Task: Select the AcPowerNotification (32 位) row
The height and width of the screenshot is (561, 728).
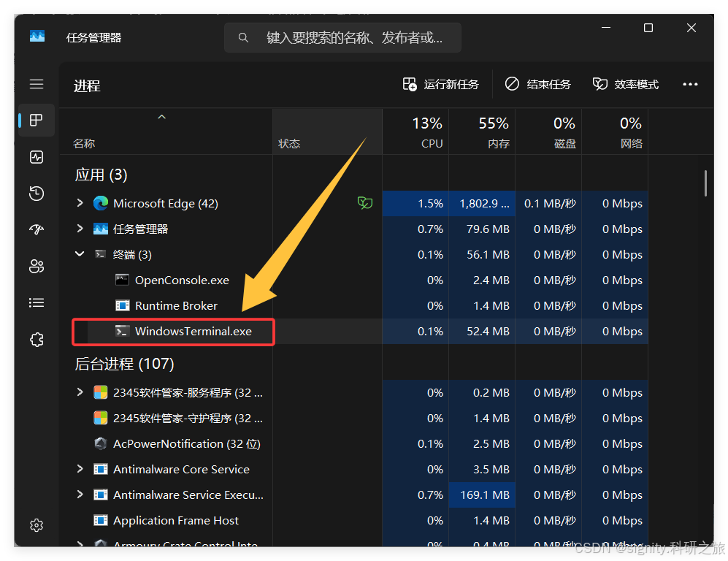Action: pyautogui.click(x=354, y=443)
